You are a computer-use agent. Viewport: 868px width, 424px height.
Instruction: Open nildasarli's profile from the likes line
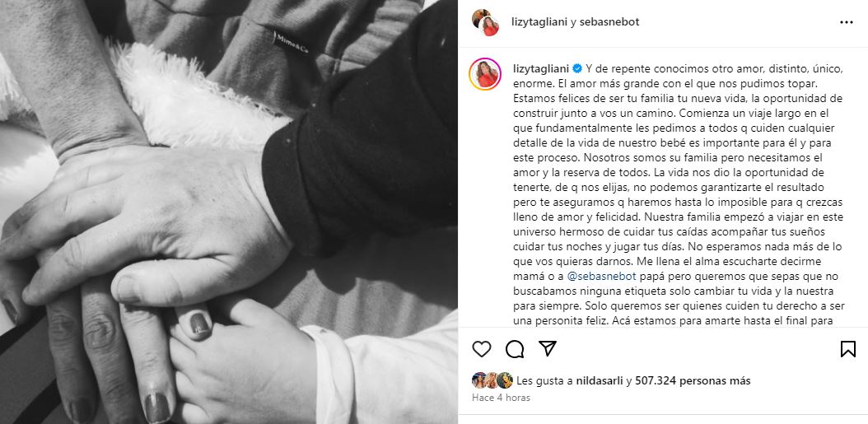(x=597, y=381)
